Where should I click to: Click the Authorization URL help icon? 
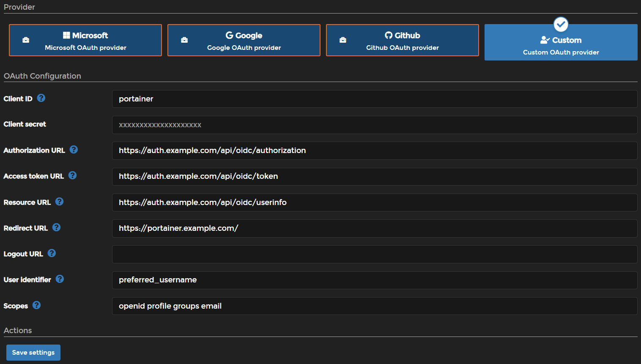pos(74,150)
